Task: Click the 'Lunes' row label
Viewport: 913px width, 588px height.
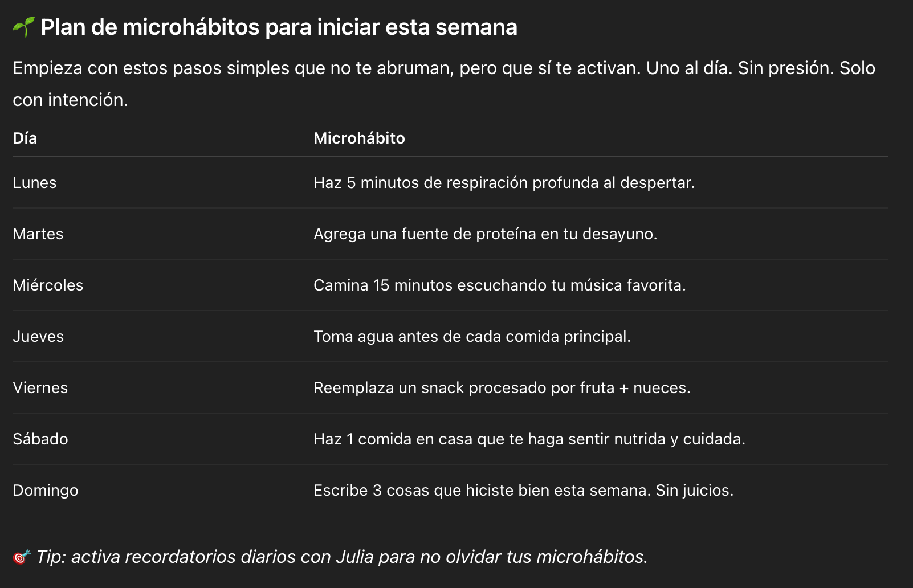Action: (35, 182)
